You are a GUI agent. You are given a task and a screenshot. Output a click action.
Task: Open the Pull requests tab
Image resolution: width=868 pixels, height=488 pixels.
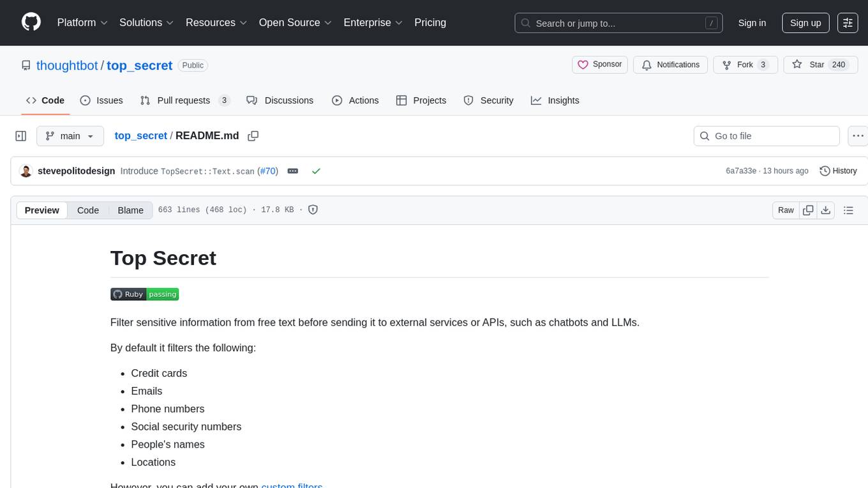(184, 100)
